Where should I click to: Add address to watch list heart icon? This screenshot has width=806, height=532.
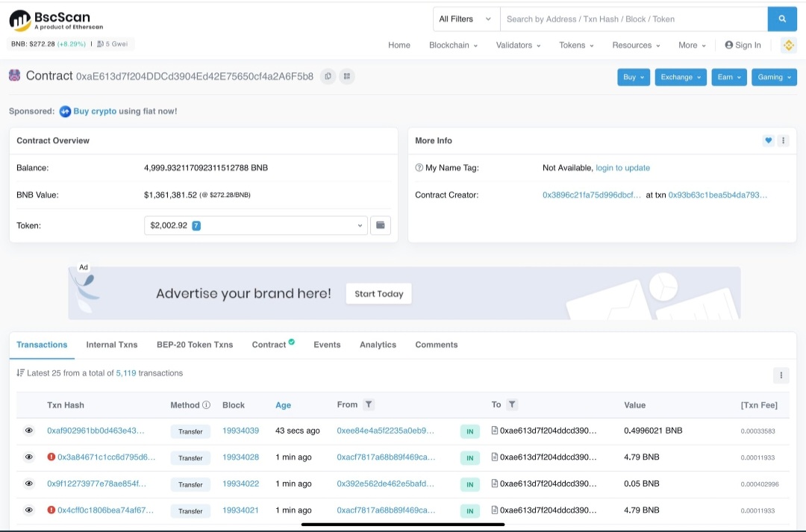pyautogui.click(x=768, y=140)
